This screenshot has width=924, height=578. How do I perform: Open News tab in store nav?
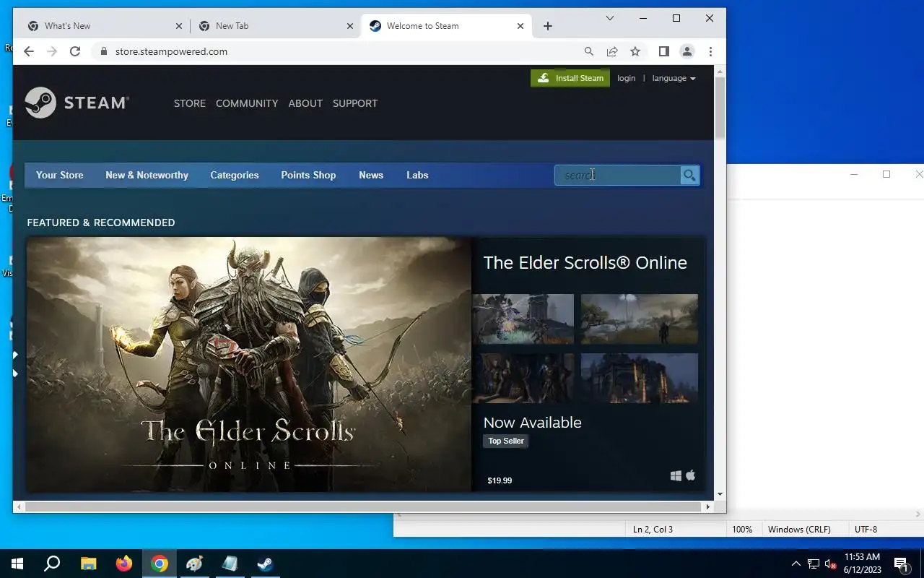pyautogui.click(x=371, y=175)
